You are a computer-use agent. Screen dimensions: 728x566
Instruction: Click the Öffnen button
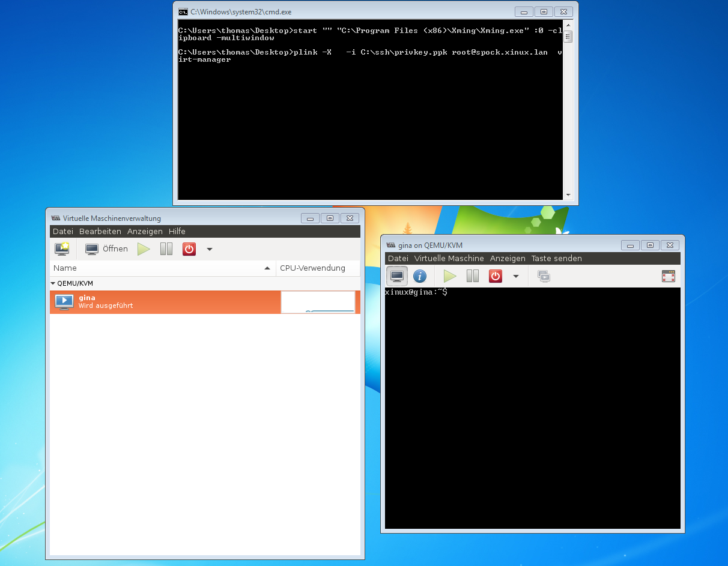106,249
